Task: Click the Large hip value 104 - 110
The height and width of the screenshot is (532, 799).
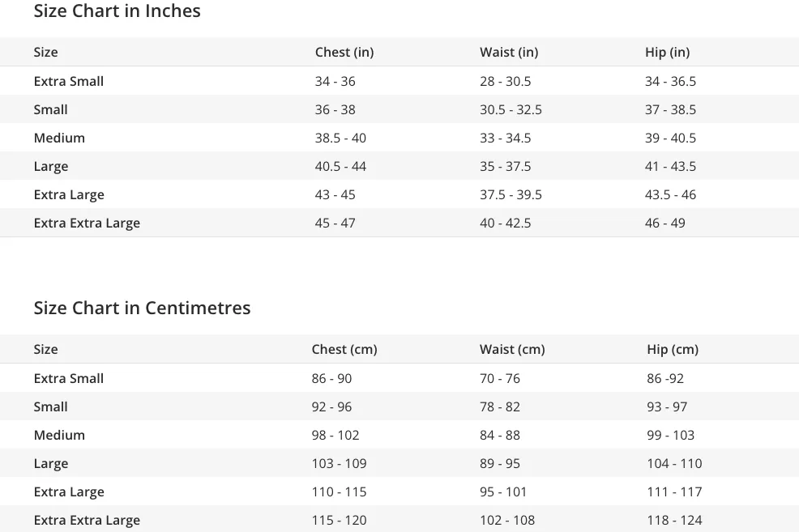Action: pos(674,464)
